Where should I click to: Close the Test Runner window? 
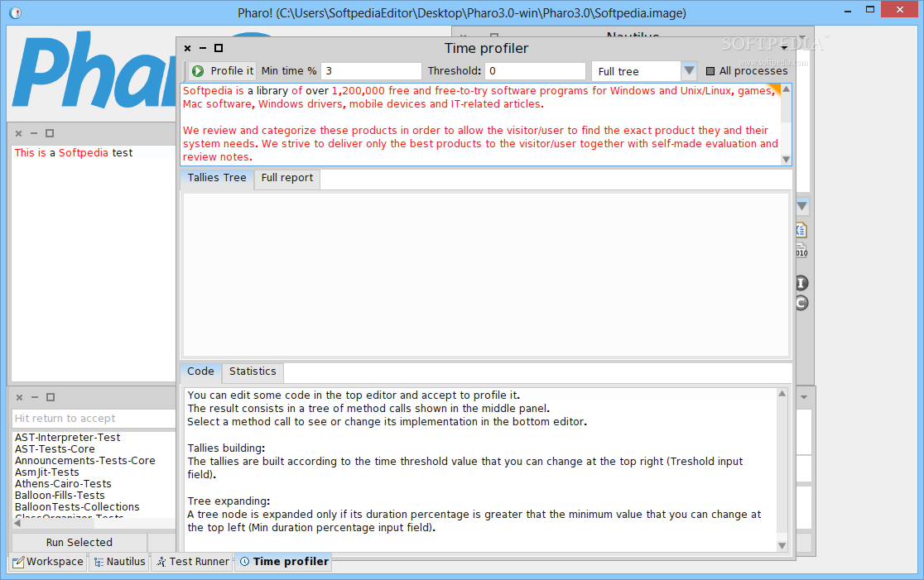click(x=19, y=397)
